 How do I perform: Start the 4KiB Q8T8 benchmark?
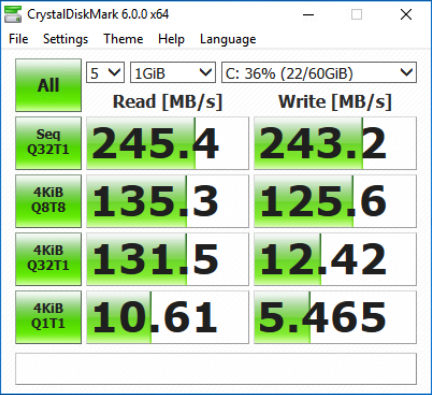48,201
